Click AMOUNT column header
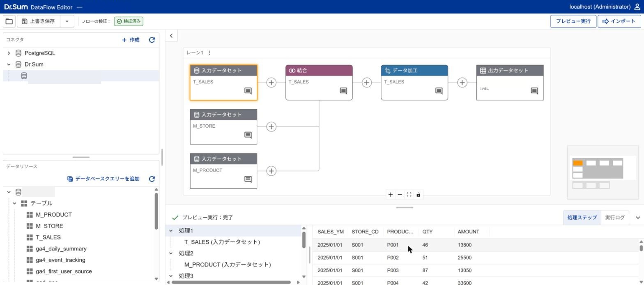The image size is (644, 285). 468,232
